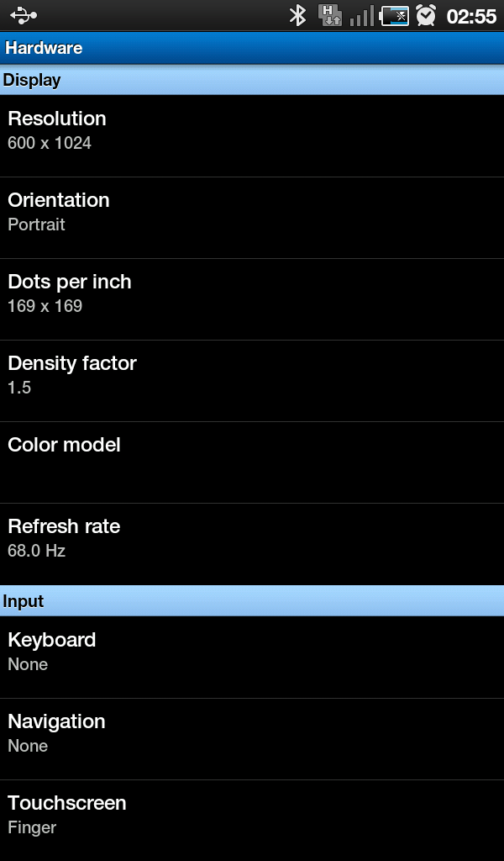Tap the 600 x 1024 resolution value

click(x=50, y=143)
